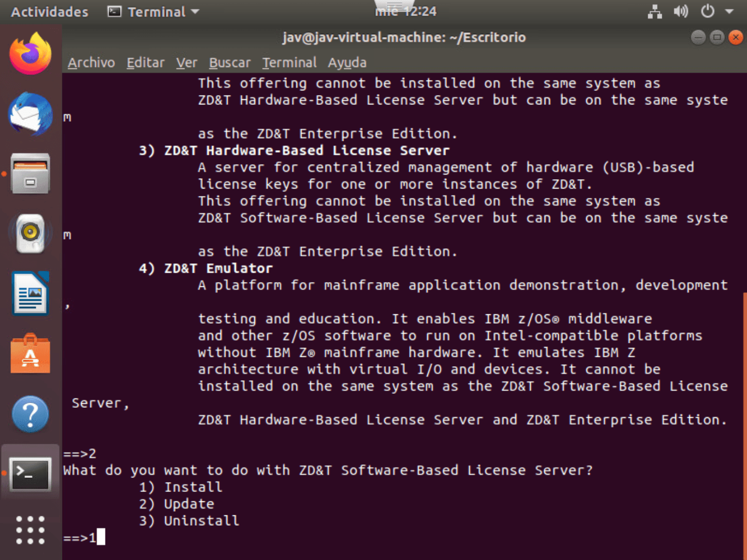The height and width of the screenshot is (560, 747).
Task: Open the Buscar menu
Action: point(229,63)
